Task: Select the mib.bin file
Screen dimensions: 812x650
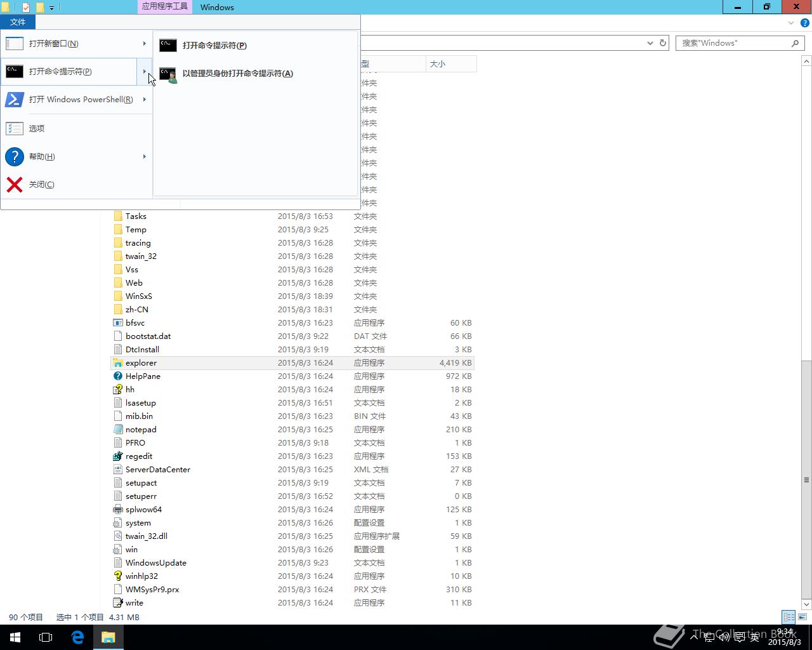Action: (x=140, y=416)
